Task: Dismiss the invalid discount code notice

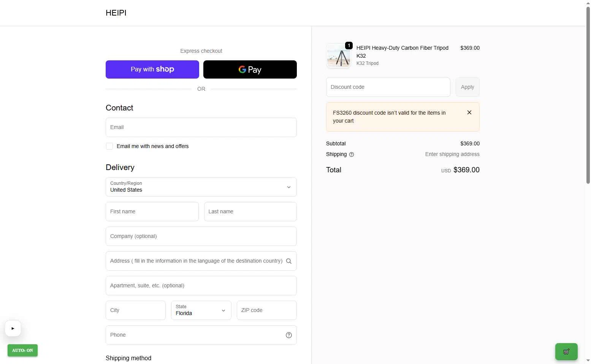Action: coord(469,112)
